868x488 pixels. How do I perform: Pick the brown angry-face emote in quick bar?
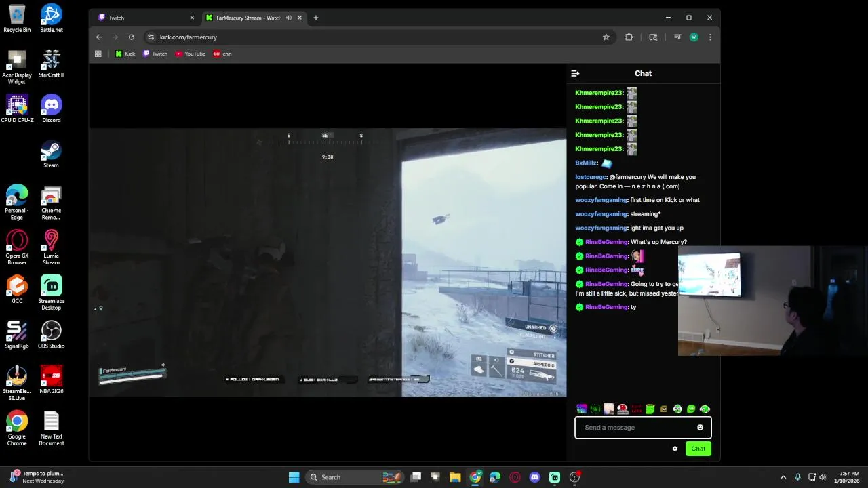tap(664, 409)
